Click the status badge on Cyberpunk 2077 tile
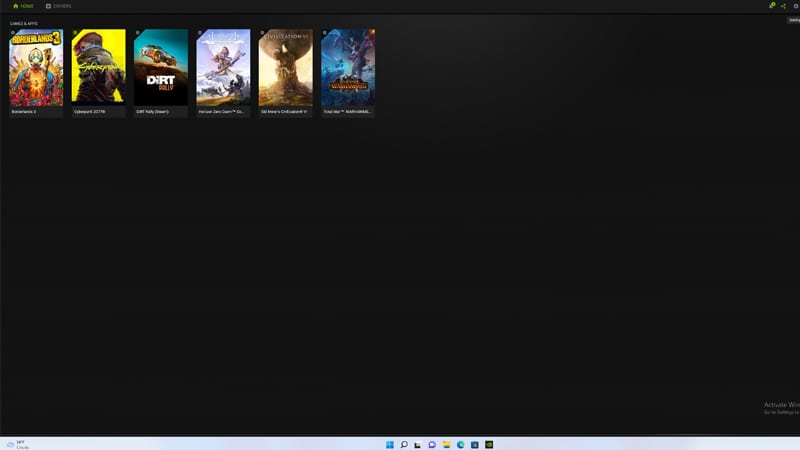Viewport: 800px width, 450px height. click(75, 33)
